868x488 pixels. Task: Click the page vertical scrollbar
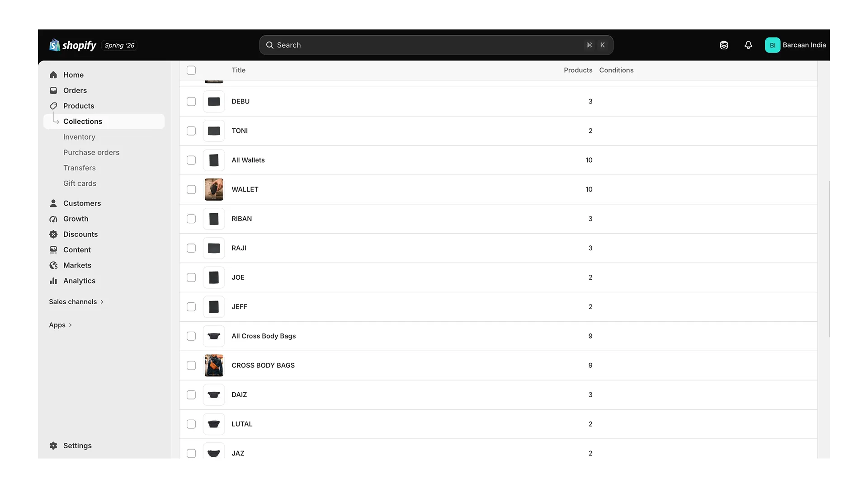(829, 259)
